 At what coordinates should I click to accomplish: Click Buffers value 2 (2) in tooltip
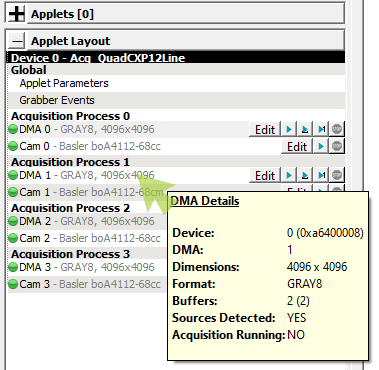[x=298, y=301]
